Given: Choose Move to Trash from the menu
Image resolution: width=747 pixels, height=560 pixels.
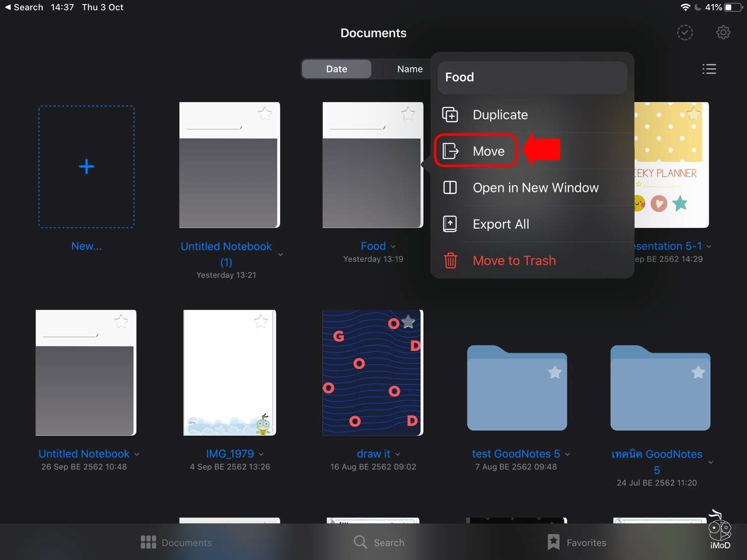Looking at the screenshot, I should (514, 261).
